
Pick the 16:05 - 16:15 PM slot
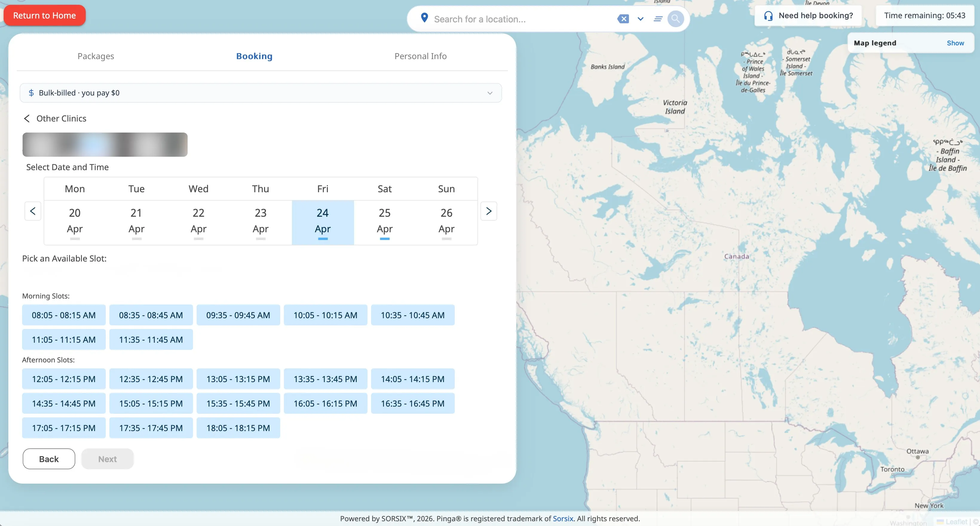(325, 403)
